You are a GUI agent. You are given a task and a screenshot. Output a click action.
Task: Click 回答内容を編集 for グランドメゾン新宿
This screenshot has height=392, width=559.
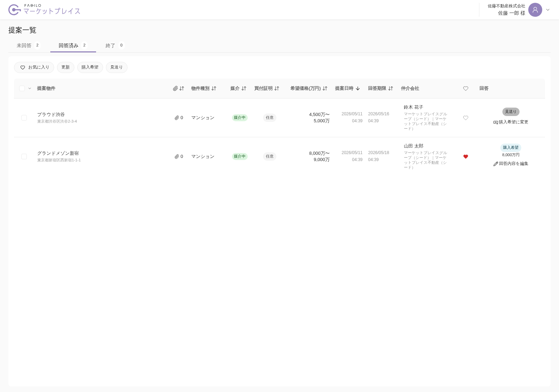511,164
